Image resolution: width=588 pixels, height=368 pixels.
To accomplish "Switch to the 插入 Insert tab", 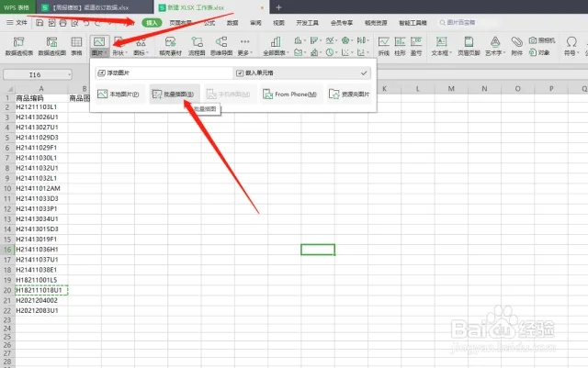I will [152, 22].
